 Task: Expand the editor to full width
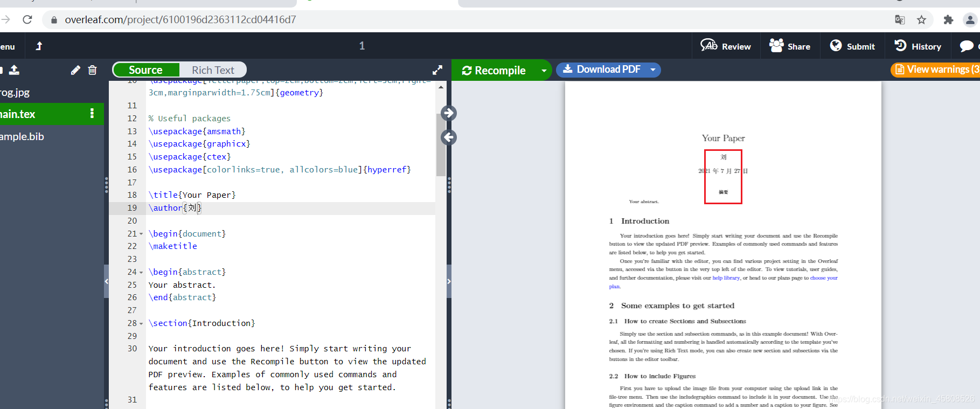coord(437,70)
